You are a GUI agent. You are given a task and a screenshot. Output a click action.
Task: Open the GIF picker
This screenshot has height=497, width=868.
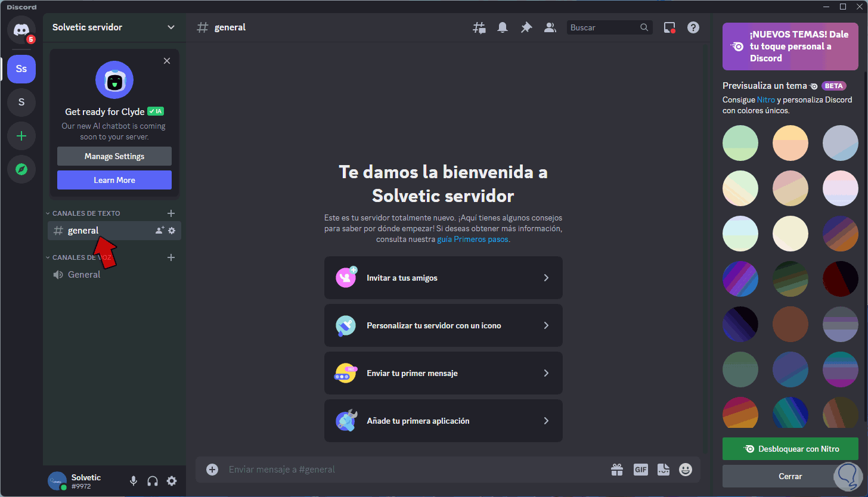point(641,470)
